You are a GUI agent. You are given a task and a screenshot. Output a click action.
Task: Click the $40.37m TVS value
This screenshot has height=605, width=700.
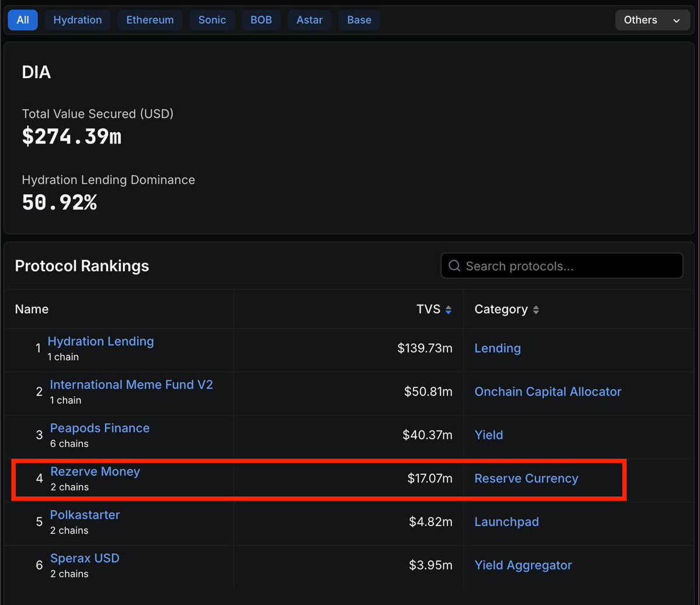(x=428, y=435)
